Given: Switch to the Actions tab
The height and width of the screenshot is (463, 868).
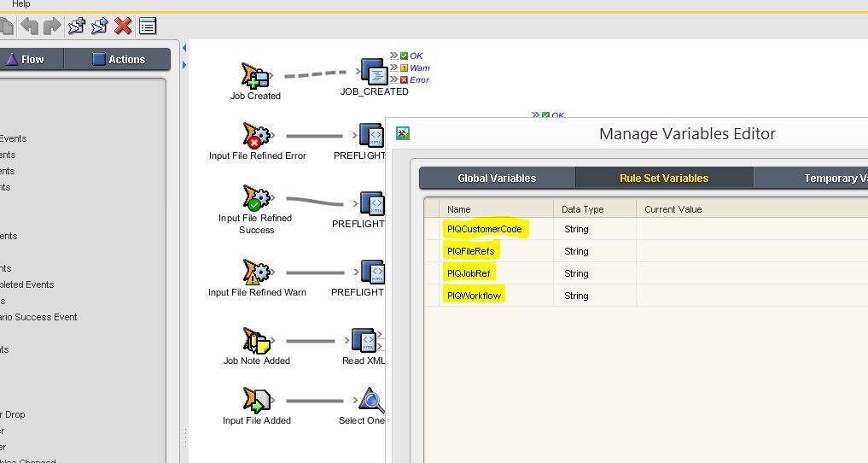Looking at the screenshot, I should click(x=118, y=59).
